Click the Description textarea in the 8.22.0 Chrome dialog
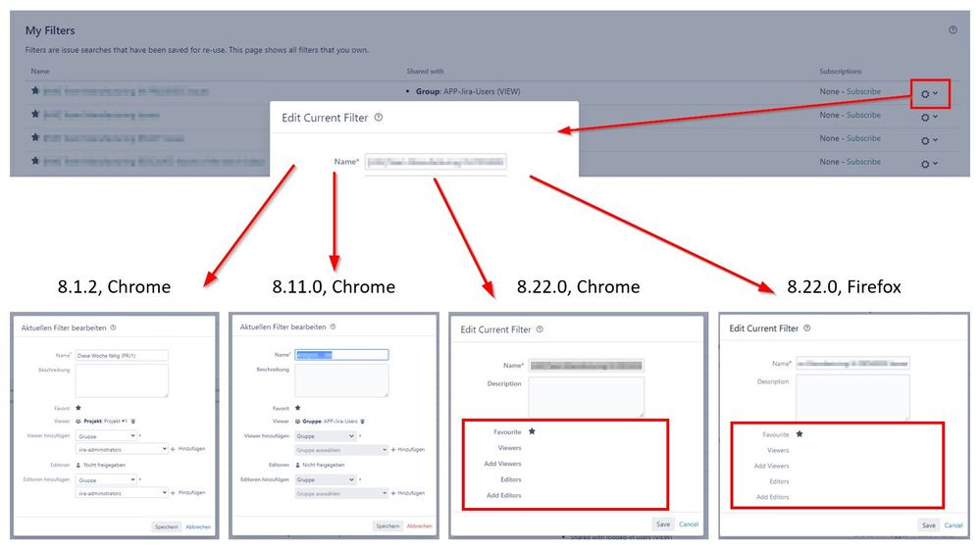Screen dimensions: 980x552 (x=587, y=396)
